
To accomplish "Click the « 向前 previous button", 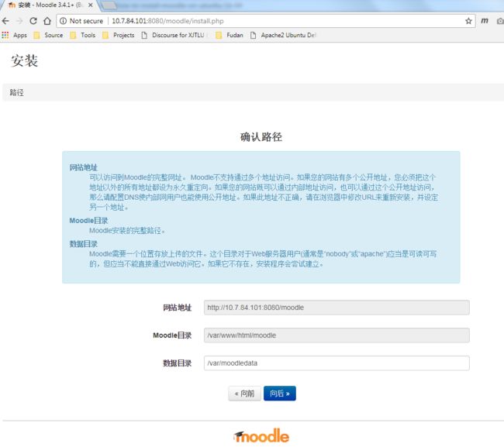I will [x=244, y=394].
